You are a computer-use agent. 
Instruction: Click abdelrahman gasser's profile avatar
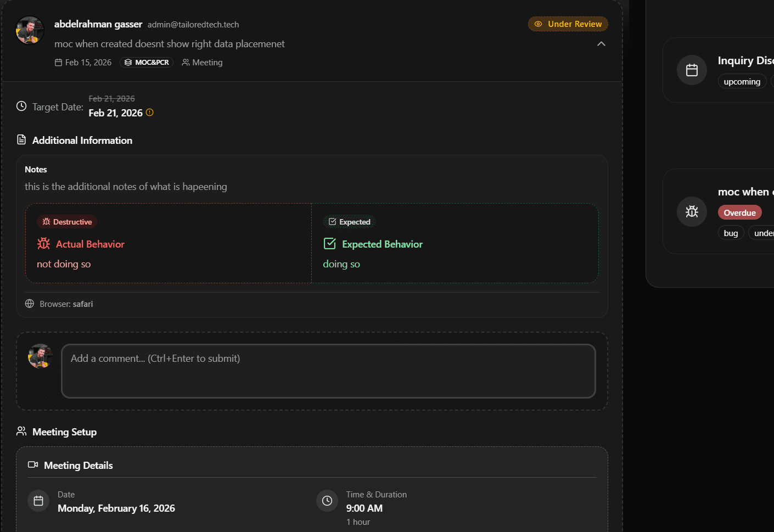coord(29,30)
